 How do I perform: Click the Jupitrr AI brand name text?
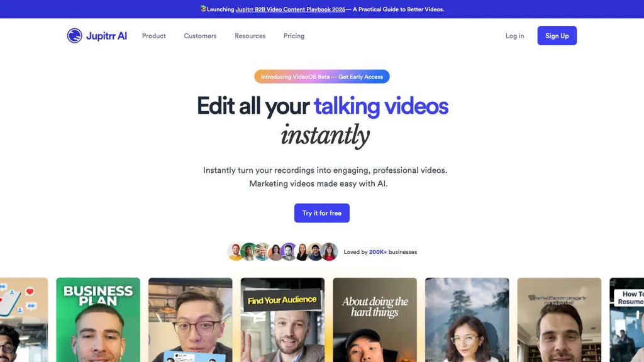[106, 36]
